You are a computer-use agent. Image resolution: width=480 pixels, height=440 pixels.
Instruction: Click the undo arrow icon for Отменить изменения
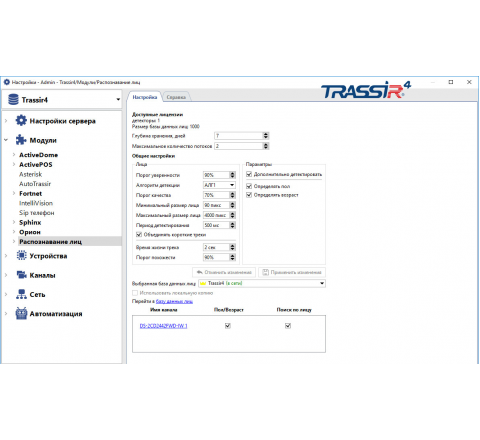(199, 272)
